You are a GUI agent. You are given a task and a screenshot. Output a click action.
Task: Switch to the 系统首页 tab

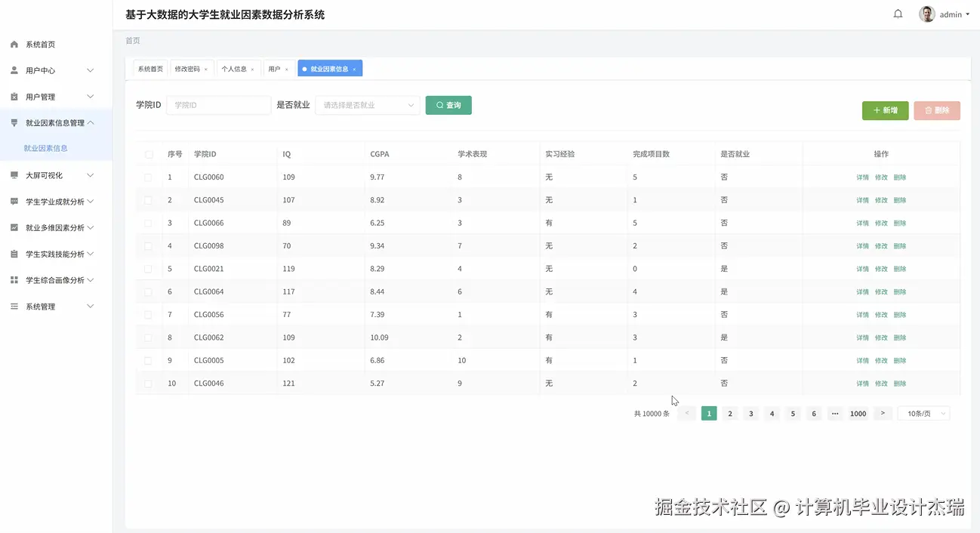150,69
